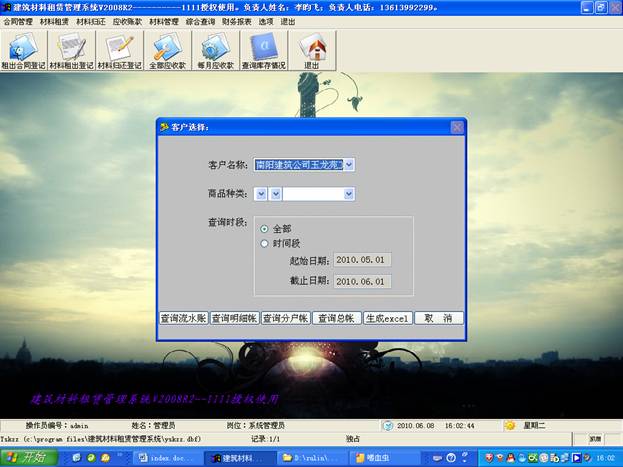Expand the wide 商品种类 dropdown
Screen dimensions: 623x467
pyautogui.click(x=349, y=194)
